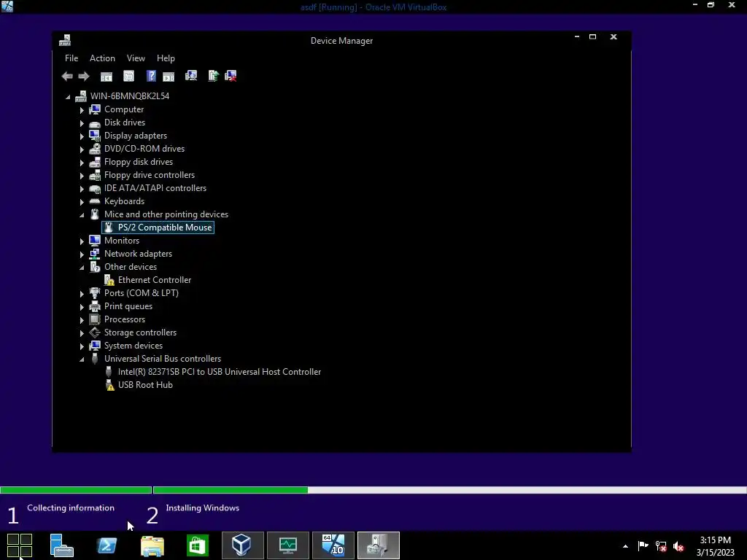The image size is (747, 560).
Task: Click the Device Manager title bar icon
Action: (65, 41)
